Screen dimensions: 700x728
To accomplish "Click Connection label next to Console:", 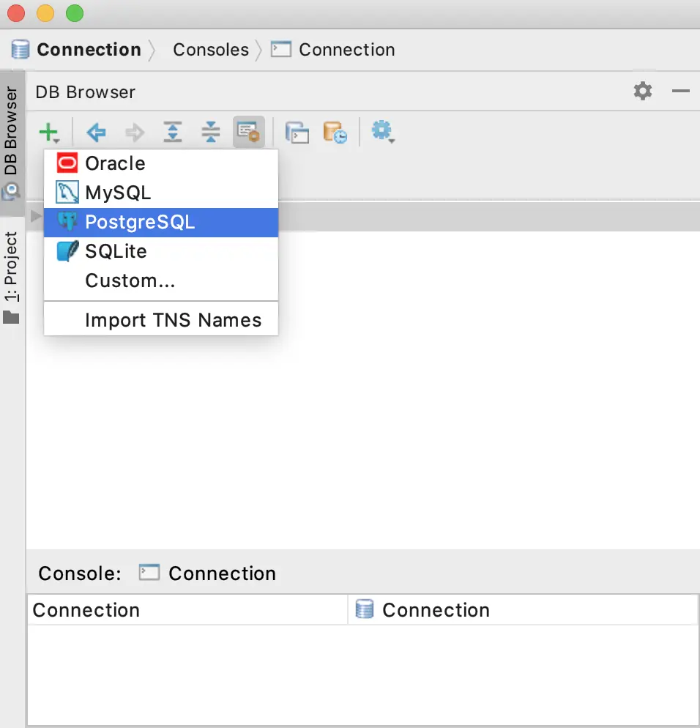I will point(222,573).
